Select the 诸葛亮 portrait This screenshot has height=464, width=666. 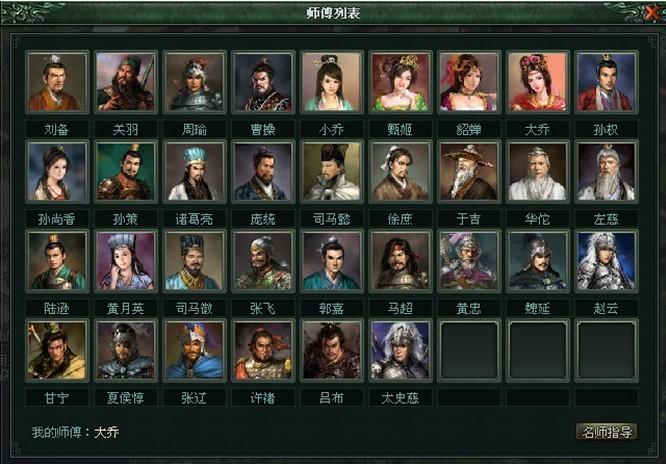coord(195,172)
